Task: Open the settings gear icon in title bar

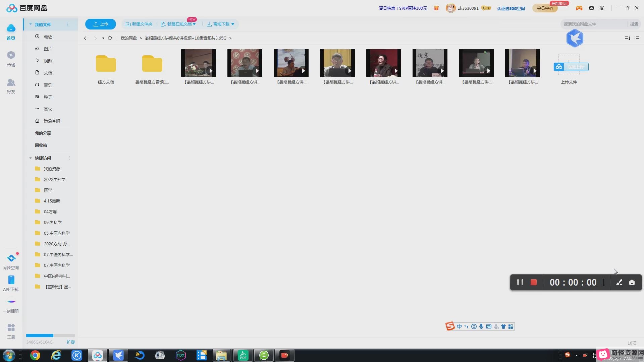Action: click(x=602, y=8)
